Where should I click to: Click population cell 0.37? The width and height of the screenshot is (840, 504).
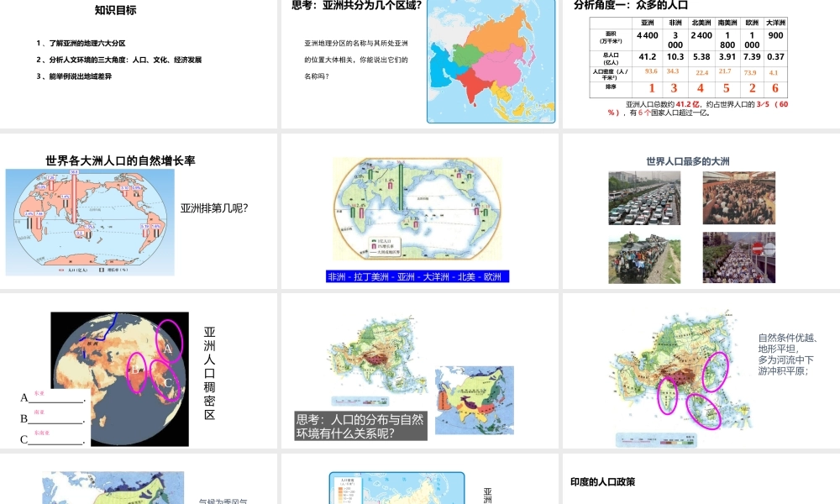click(x=775, y=57)
